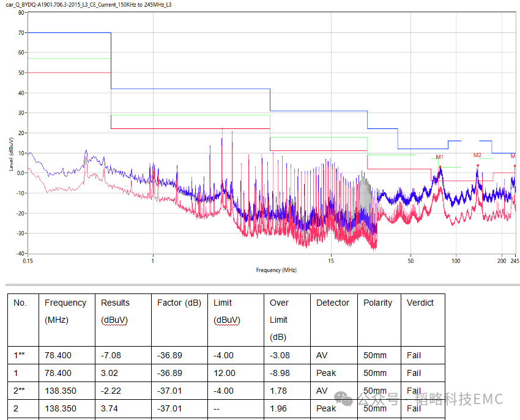Click the Frequency (MHz) x-axis label below the chart
This screenshot has width=520, height=420.
[277, 270]
